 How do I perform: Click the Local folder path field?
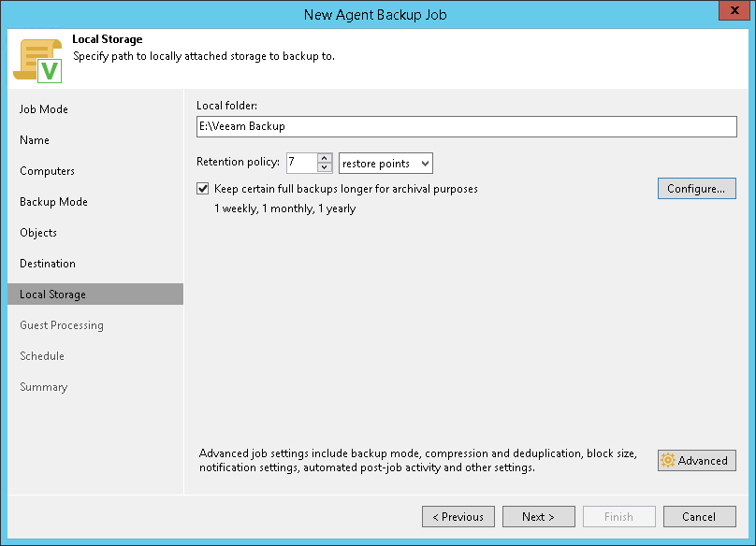pos(466,126)
